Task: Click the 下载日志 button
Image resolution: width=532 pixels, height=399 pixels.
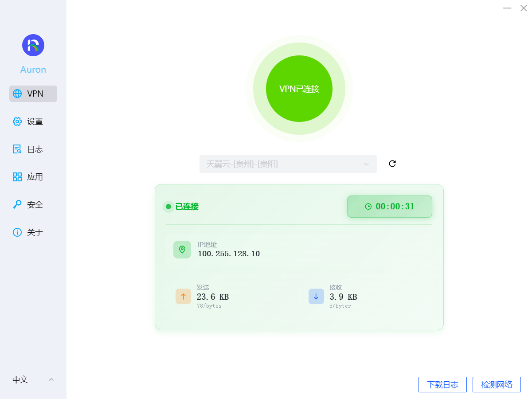Action: 442,384
